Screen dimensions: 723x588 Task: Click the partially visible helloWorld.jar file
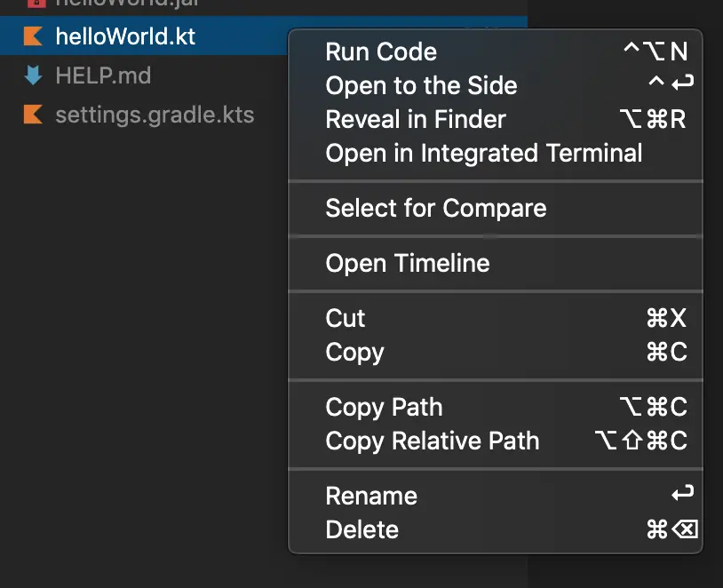tap(127, 4)
